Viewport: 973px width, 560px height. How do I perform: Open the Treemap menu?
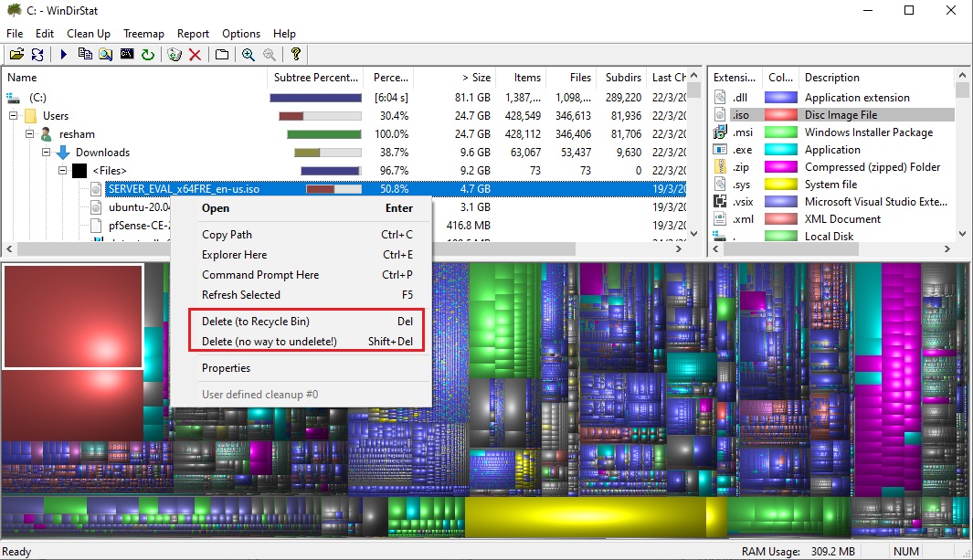click(x=143, y=34)
